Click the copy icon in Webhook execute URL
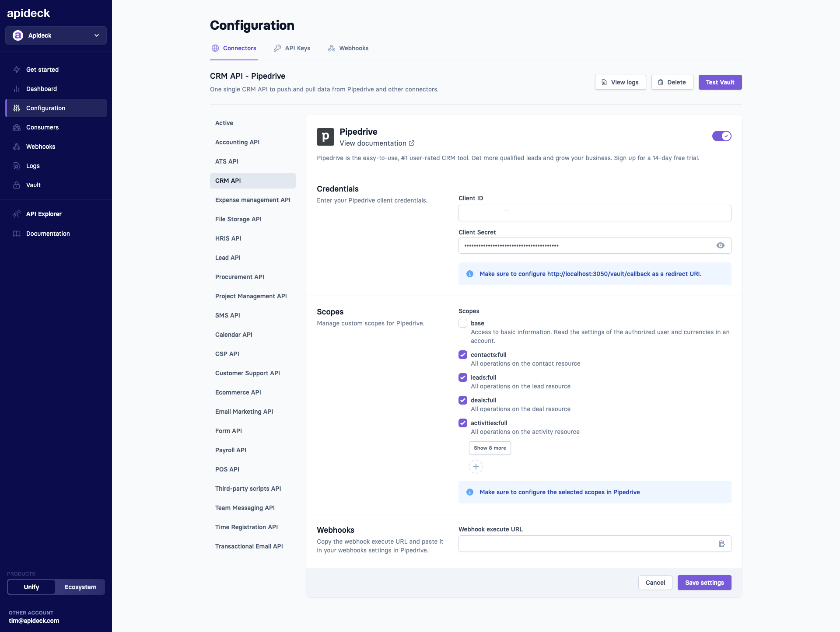Image resolution: width=840 pixels, height=632 pixels. coord(721,544)
